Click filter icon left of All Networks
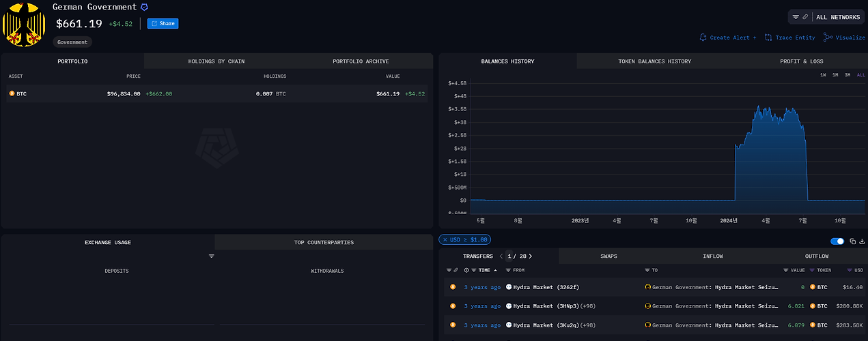This screenshot has width=868, height=341. (796, 17)
